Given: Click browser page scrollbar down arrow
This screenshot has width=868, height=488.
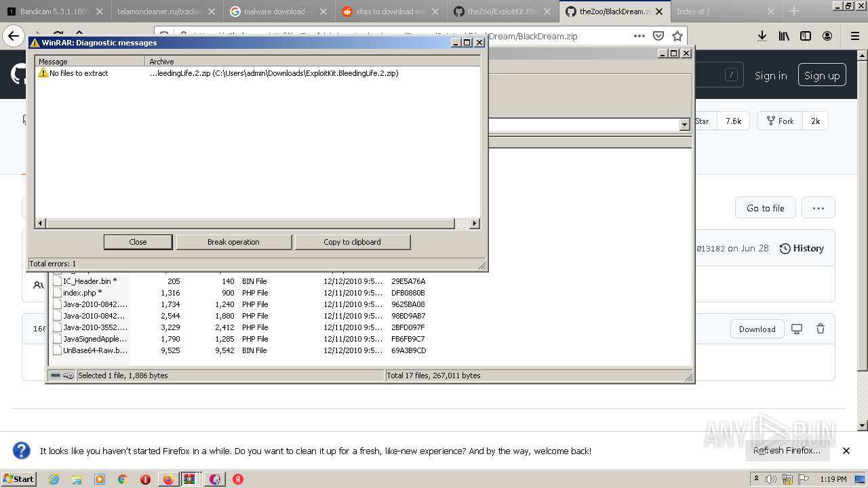Looking at the screenshot, I should (x=863, y=426).
